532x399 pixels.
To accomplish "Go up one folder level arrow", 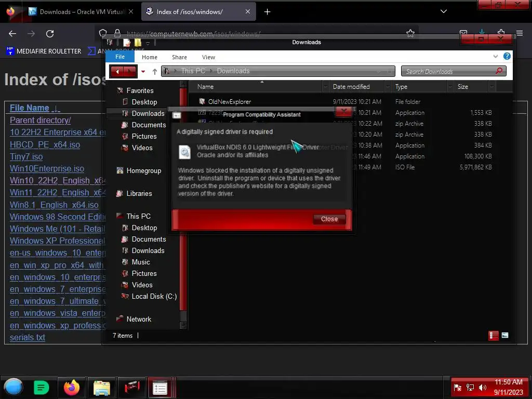I will coord(155,72).
